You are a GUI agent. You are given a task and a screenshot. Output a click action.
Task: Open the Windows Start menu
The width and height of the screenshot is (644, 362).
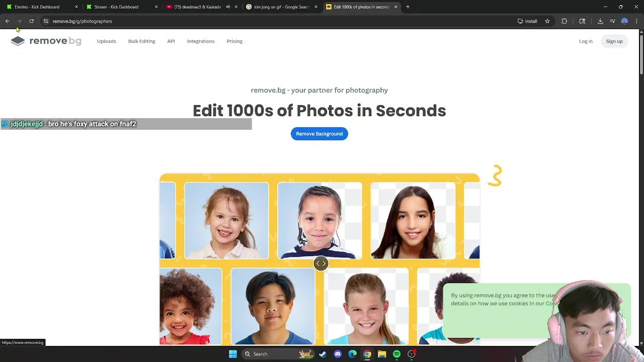coord(232,354)
